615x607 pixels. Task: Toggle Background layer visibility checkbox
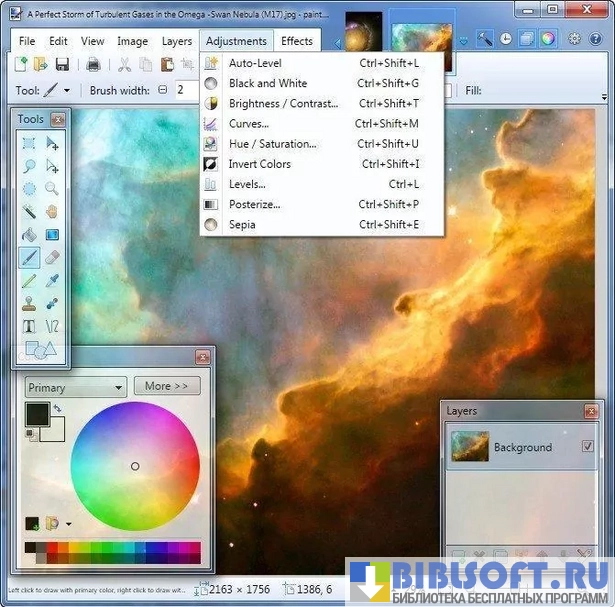(x=587, y=447)
